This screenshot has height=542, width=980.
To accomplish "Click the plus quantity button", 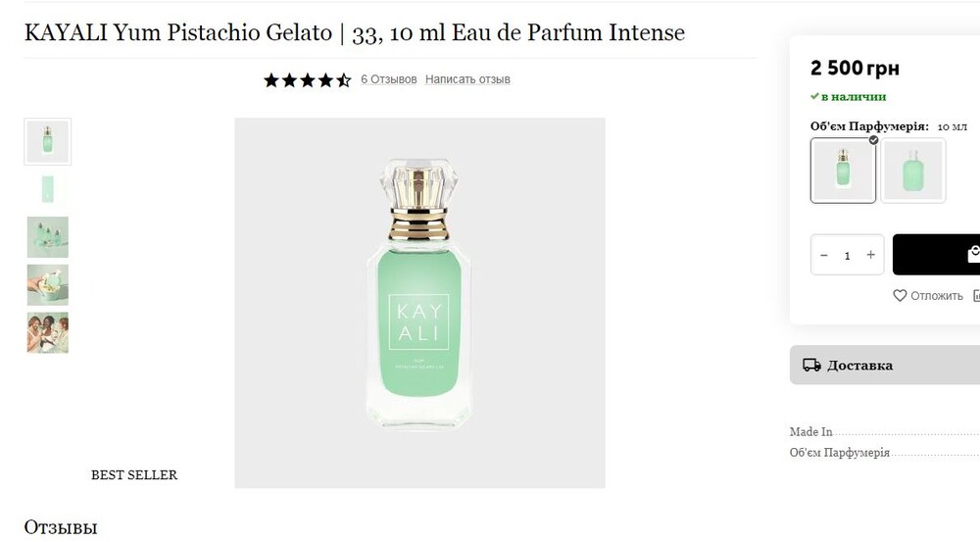I will 870,255.
